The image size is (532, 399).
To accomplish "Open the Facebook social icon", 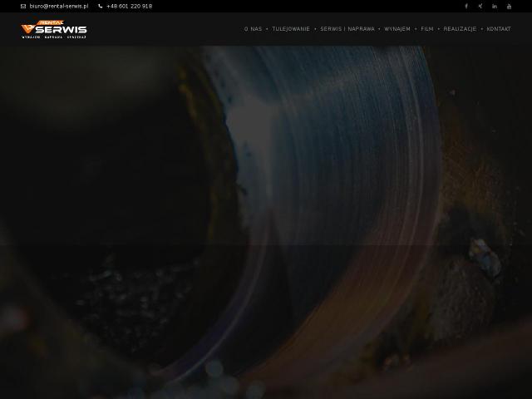I will pos(466,6).
